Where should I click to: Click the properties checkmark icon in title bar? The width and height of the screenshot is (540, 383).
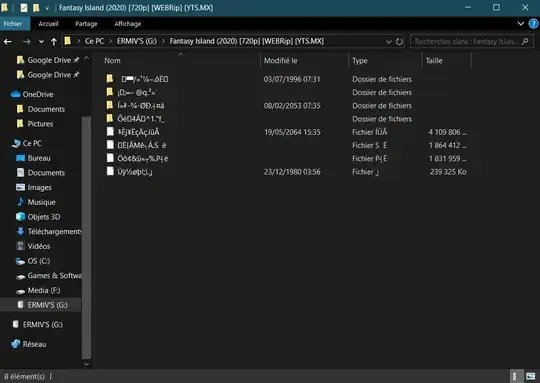(x=24, y=8)
